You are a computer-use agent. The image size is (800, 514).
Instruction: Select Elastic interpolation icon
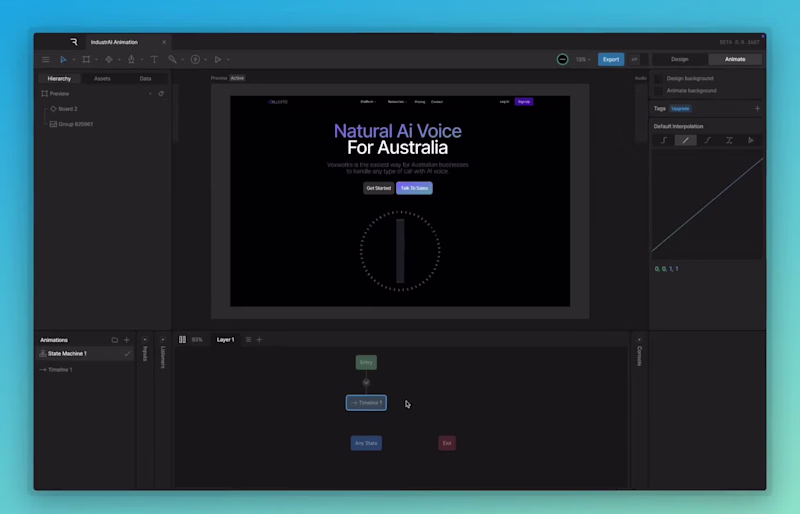click(729, 140)
